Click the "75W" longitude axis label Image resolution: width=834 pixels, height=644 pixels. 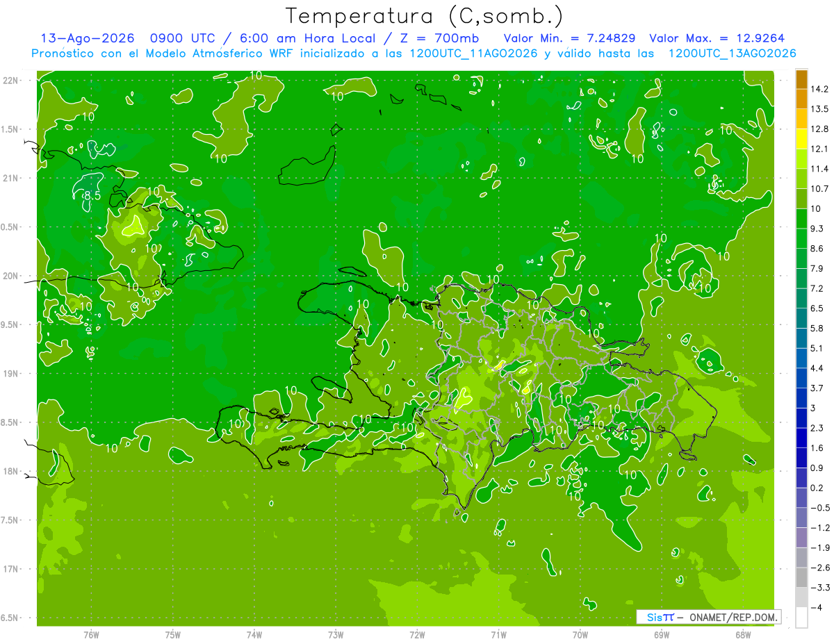173,634
